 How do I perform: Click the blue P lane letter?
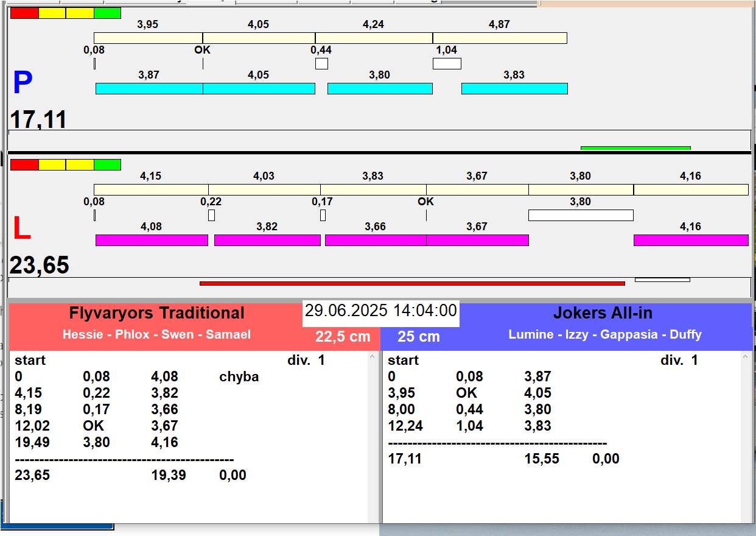click(23, 83)
